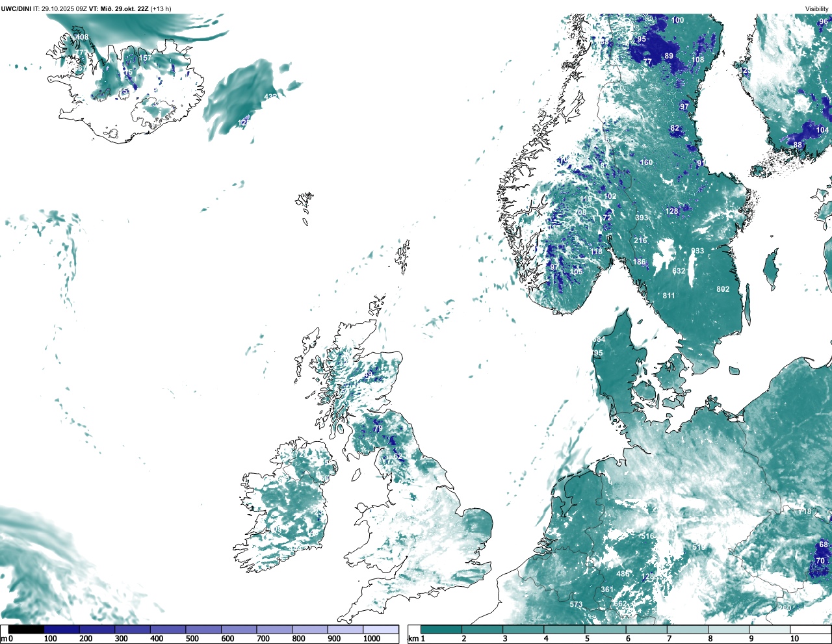
Task: Click the '393' visibility value on the map
Action: pos(642,218)
